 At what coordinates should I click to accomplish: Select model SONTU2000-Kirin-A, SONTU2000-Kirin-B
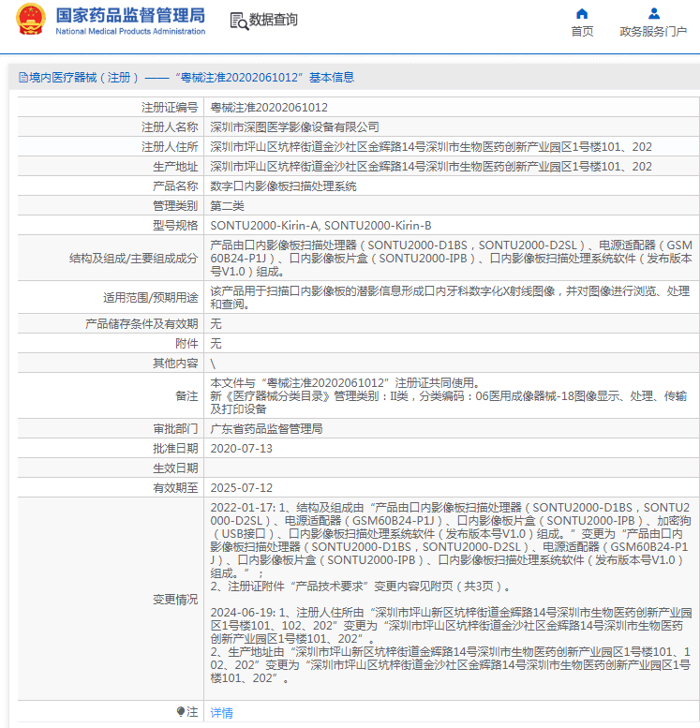[321, 226]
